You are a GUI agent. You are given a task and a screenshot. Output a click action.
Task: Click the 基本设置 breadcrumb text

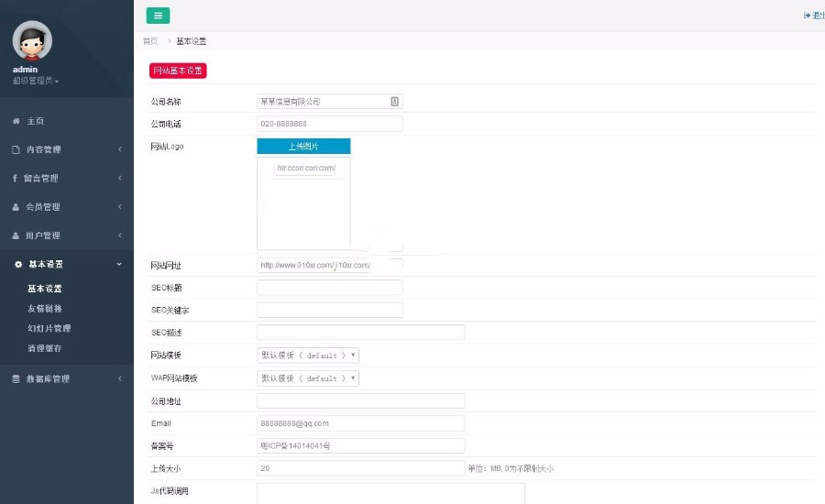pyautogui.click(x=191, y=41)
